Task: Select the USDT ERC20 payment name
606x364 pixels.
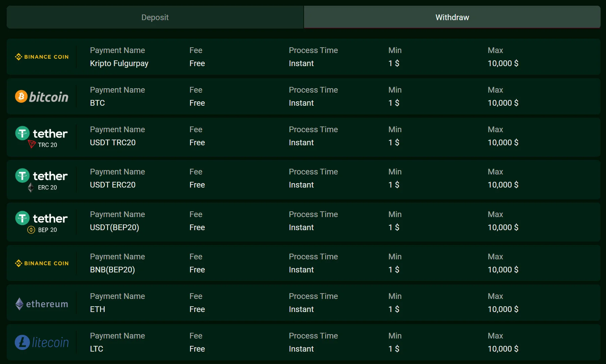Action: point(113,185)
